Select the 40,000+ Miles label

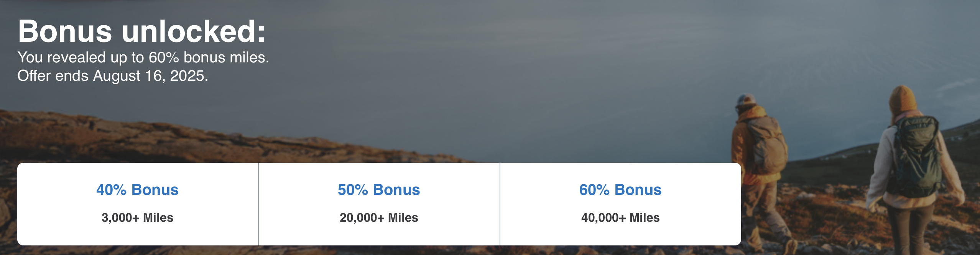pyautogui.click(x=620, y=217)
